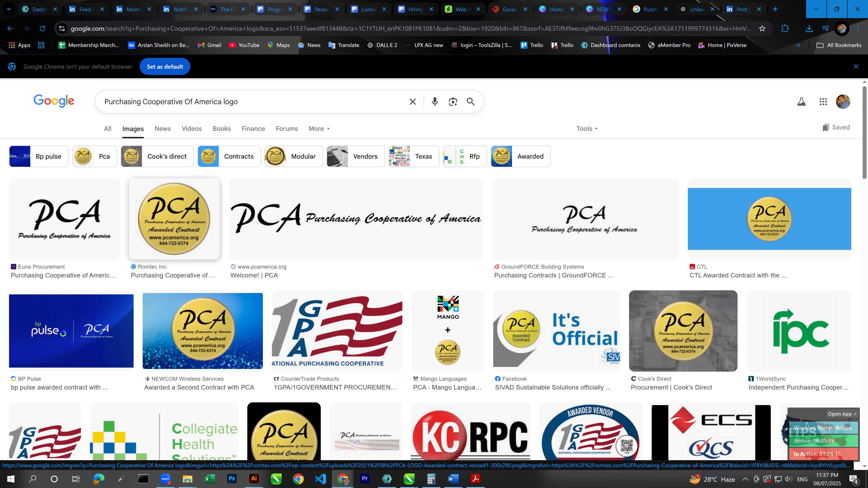This screenshot has width=868, height=488.
Task: Expand the More search filters dropdown
Action: pyautogui.click(x=319, y=129)
